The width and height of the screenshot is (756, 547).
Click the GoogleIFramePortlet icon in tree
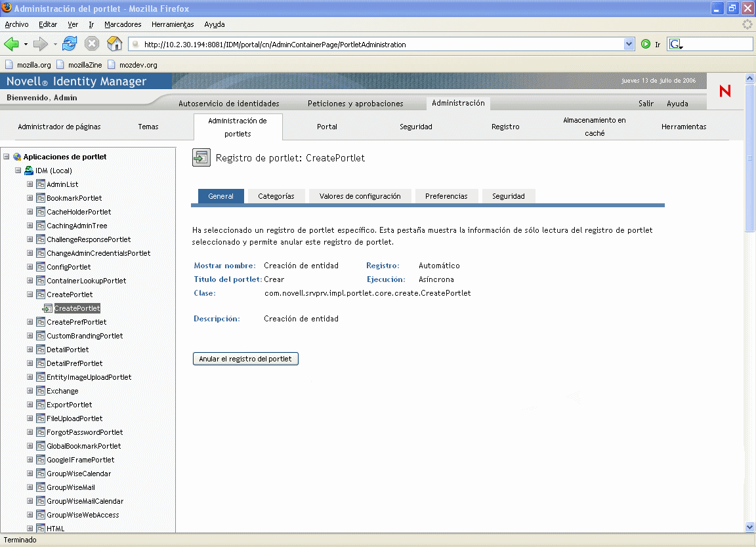(x=41, y=460)
